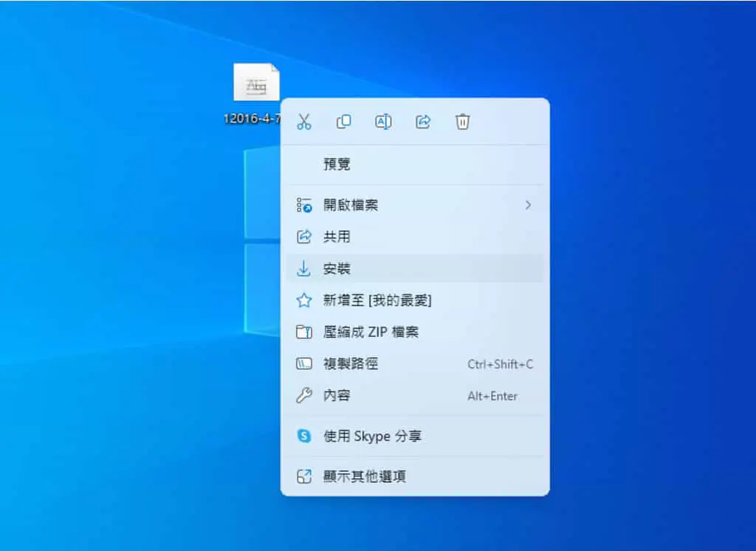Click 使用 Skype 分享
The width and height of the screenshot is (756, 551).
pos(415,437)
